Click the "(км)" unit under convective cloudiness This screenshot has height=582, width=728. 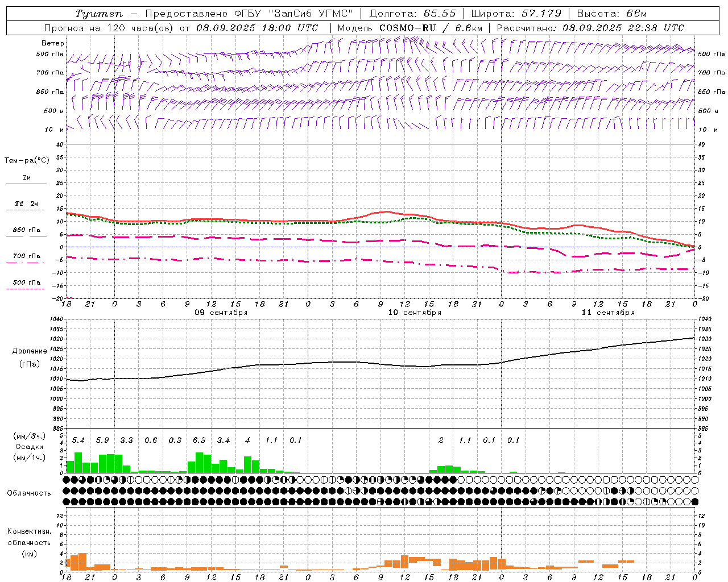[x=29, y=554]
